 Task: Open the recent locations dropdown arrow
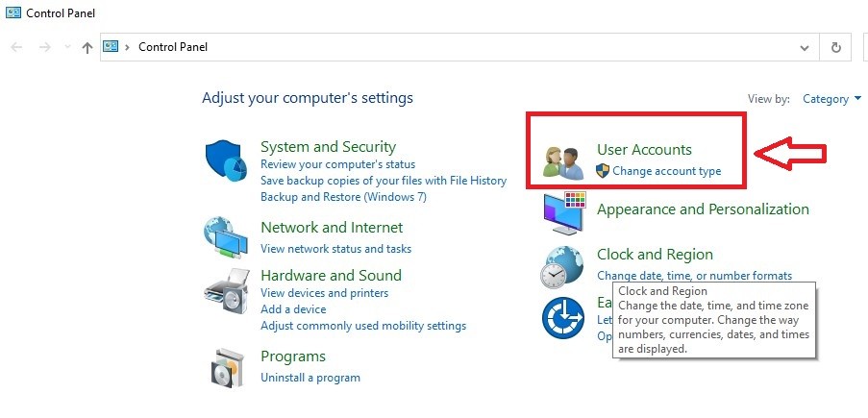[67, 47]
